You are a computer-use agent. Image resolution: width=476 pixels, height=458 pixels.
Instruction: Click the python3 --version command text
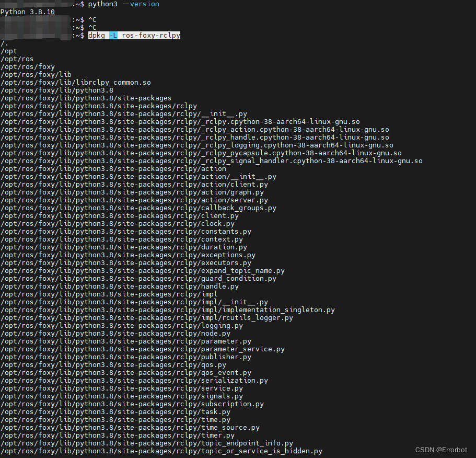(x=124, y=4)
